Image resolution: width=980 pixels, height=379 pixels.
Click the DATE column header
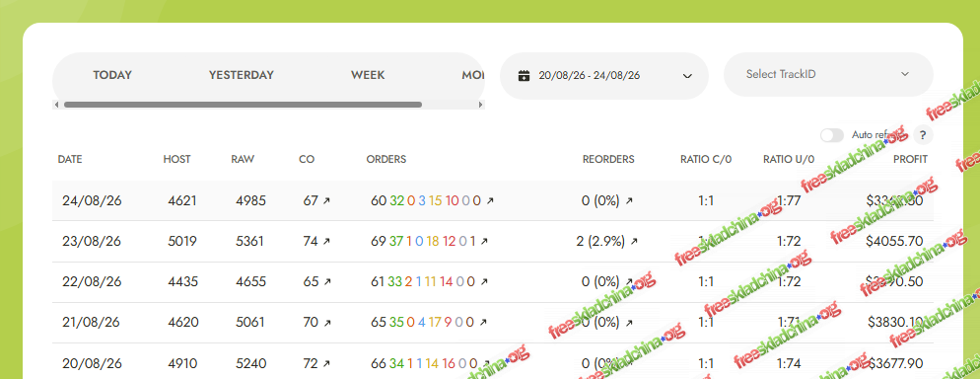70,160
